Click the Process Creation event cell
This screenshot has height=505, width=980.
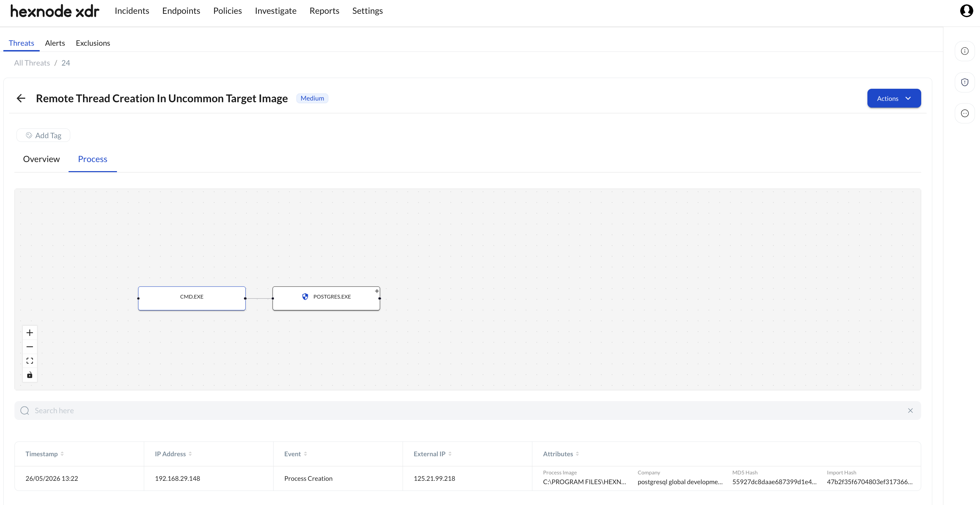point(308,478)
